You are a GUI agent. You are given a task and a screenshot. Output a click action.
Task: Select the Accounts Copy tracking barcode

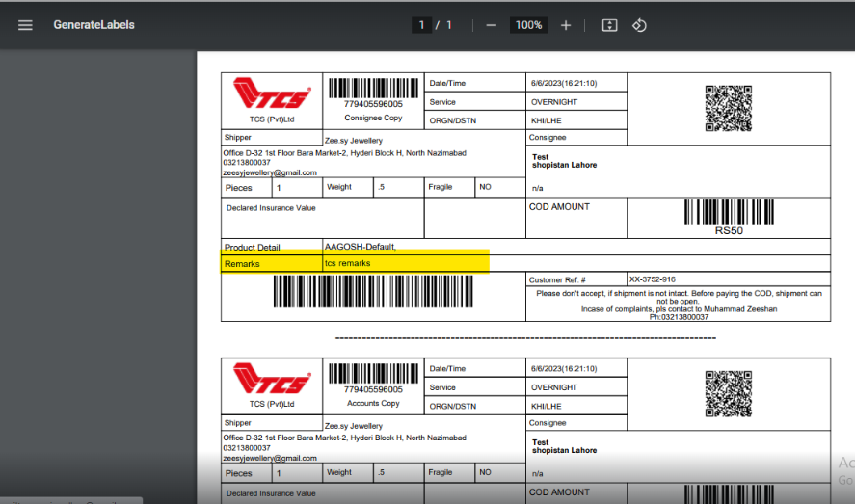coord(373,374)
